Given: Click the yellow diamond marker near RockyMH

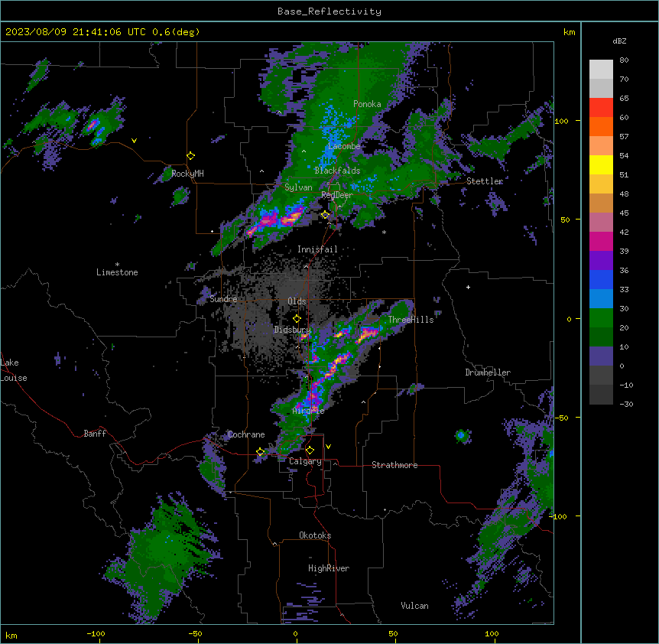Looking at the screenshot, I should point(191,156).
